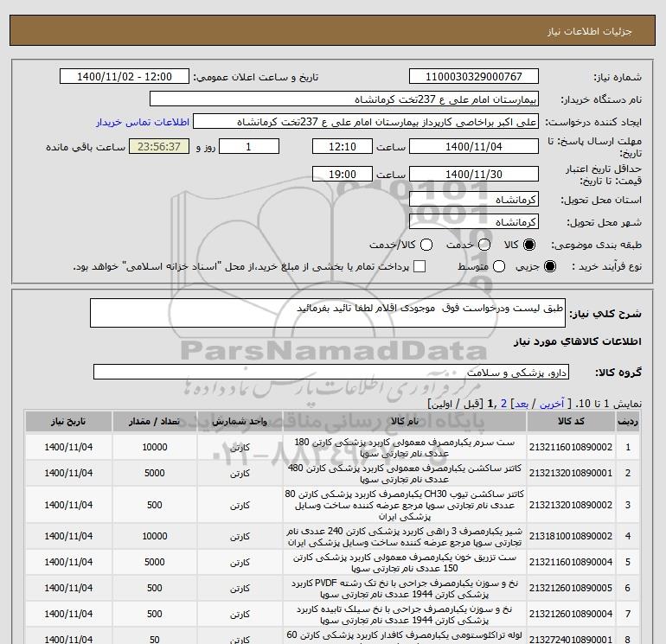The width and height of the screenshot is (666, 644).
Task: Click the price validity time 19:00 field
Action: pyautogui.click(x=343, y=174)
